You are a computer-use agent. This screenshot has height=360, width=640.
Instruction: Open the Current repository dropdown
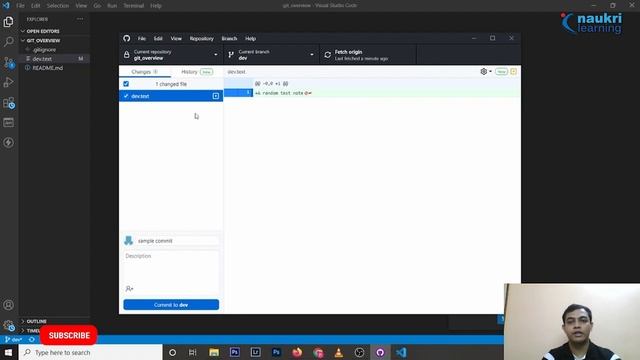click(x=171, y=55)
